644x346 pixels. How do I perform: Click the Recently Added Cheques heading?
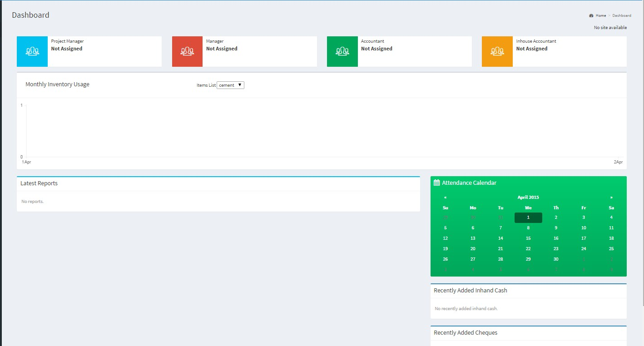tap(466, 333)
